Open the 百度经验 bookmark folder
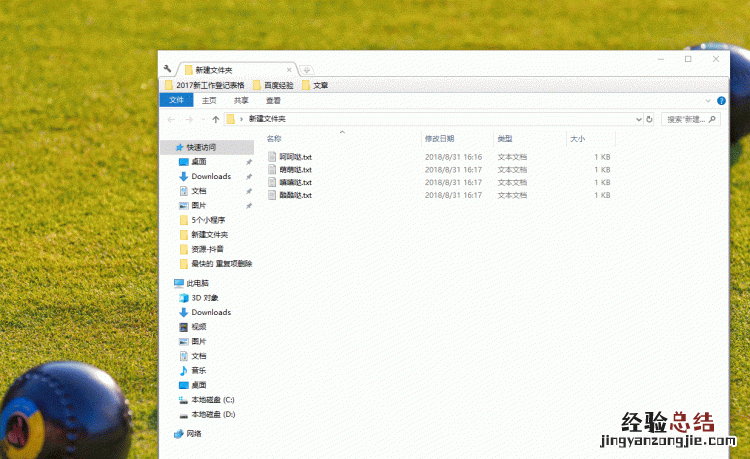Image resolution: width=750 pixels, height=459 pixels. [x=278, y=85]
